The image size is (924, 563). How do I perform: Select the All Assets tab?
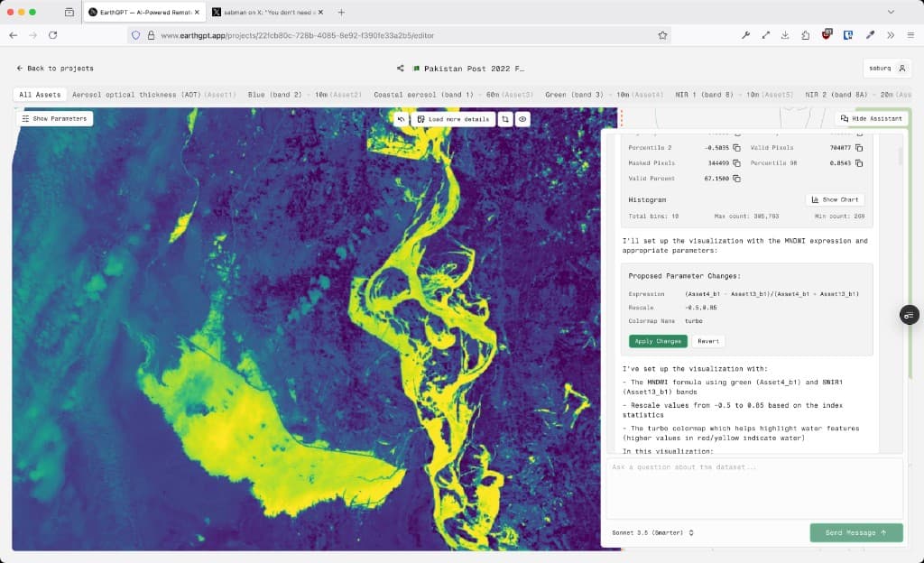point(40,94)
